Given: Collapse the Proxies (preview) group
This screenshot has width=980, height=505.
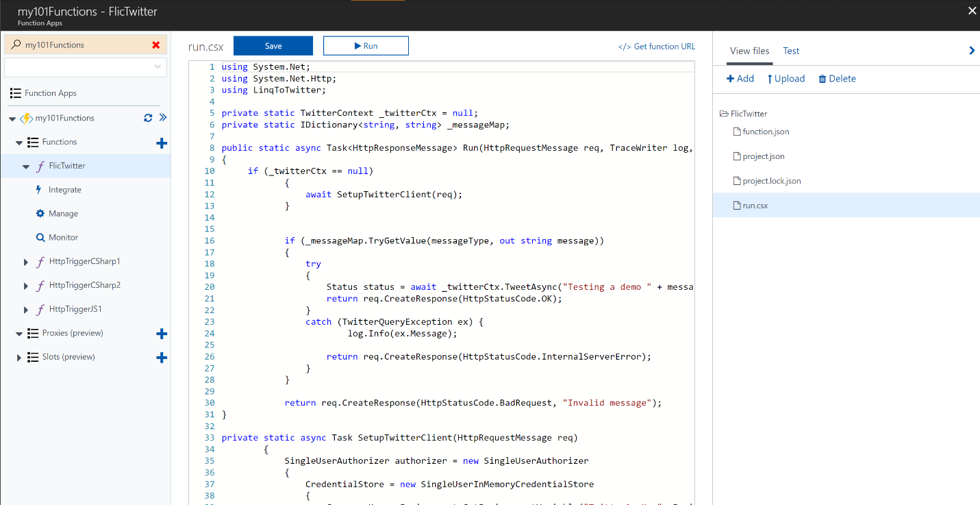Looking at the screenshot, I should tap(19, 334).
